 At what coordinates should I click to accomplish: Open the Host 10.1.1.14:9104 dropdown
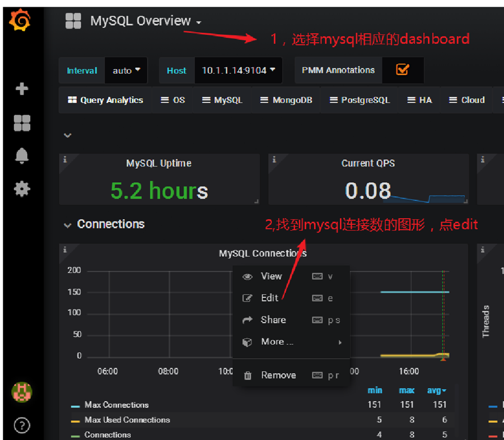[239, 71]
